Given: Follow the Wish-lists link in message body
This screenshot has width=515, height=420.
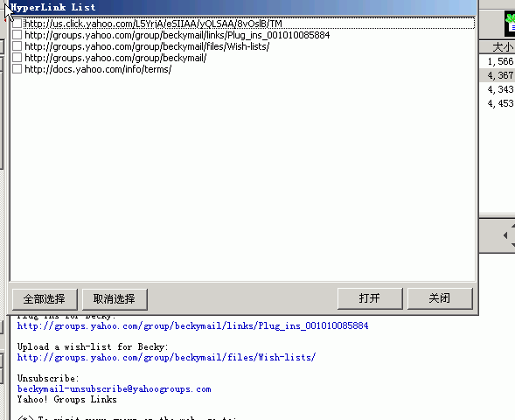Looking at the screenshot, I should point(166,357).
